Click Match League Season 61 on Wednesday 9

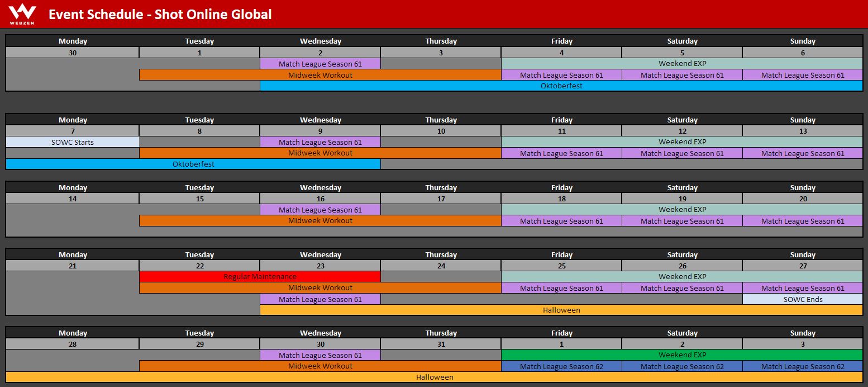(320, 142)
